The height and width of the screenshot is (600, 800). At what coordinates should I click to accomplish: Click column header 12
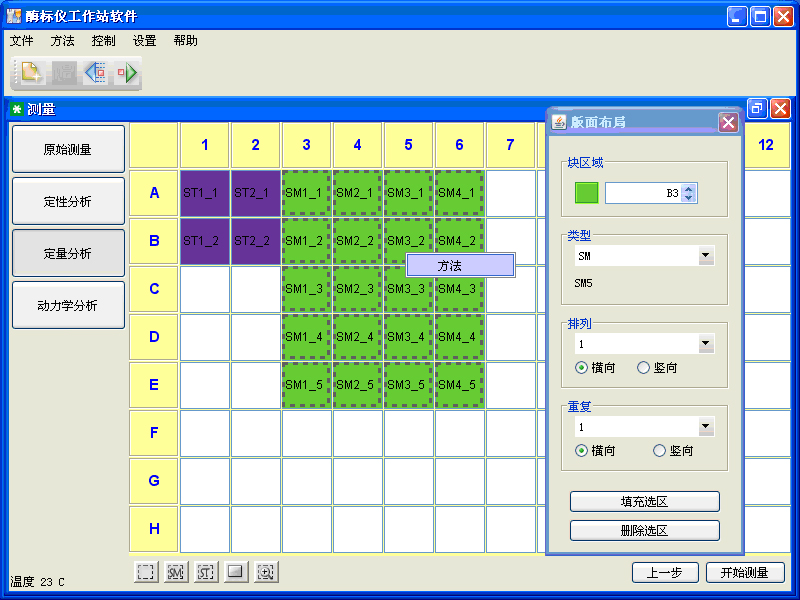(767, 145)
